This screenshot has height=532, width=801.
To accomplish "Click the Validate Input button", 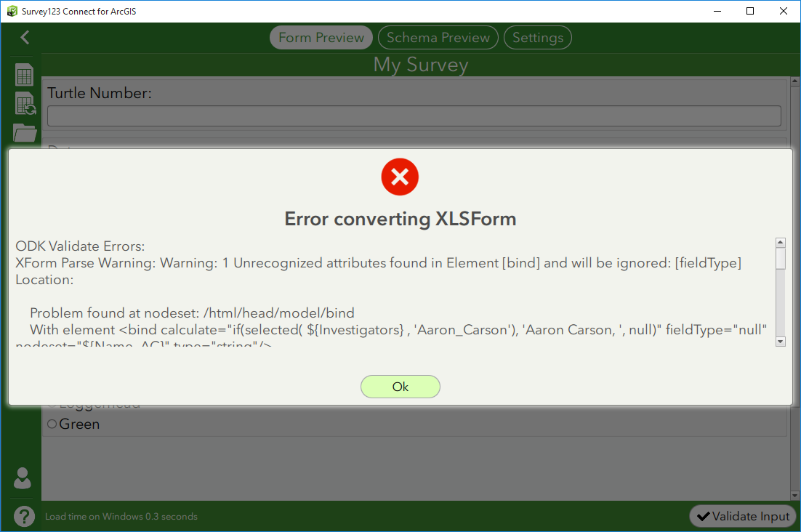I will point(744,516).
